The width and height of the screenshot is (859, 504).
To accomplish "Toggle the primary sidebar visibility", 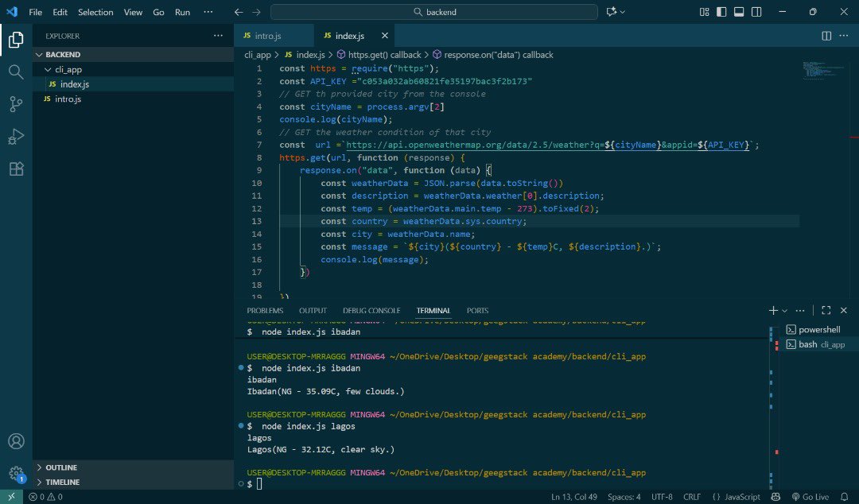I will 721,12.
